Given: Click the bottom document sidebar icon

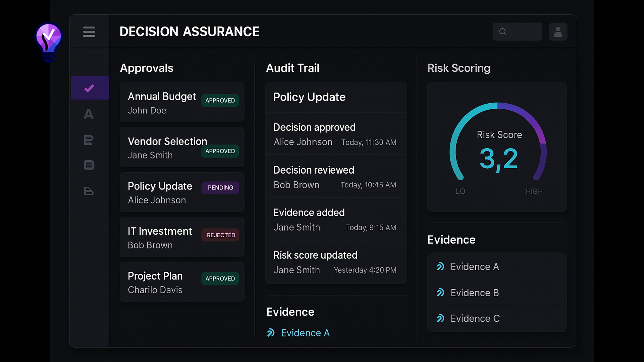Looking at the screenshot, I should pyautogui.click(x=89, y=191).
